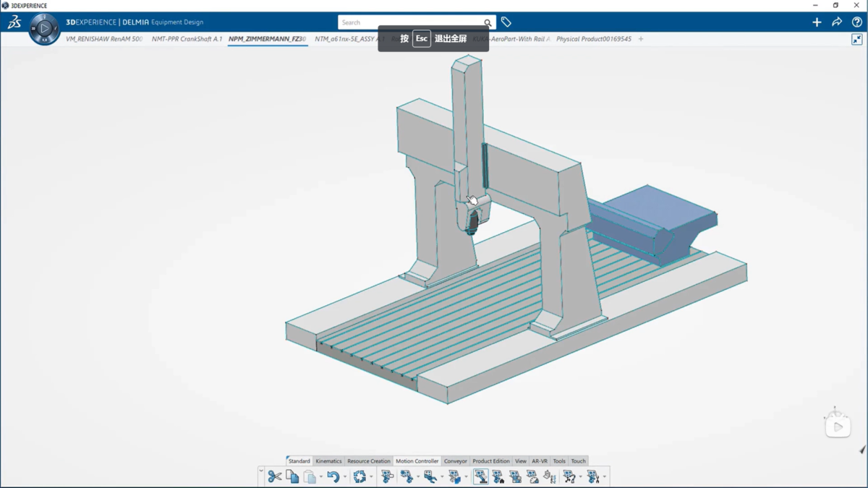The image size is (868, 488).
Task: Click the robot icon with table symbol
Action: point(516,476)
